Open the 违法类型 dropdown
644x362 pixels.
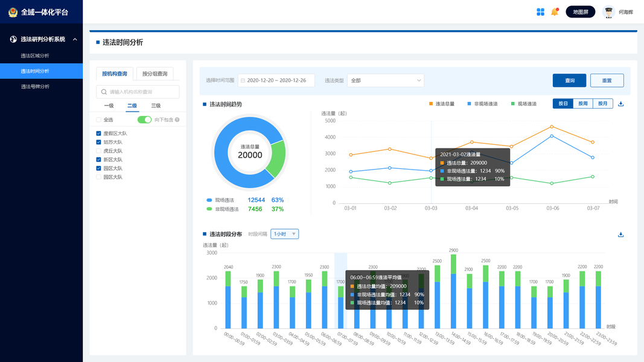click(385, 80)
